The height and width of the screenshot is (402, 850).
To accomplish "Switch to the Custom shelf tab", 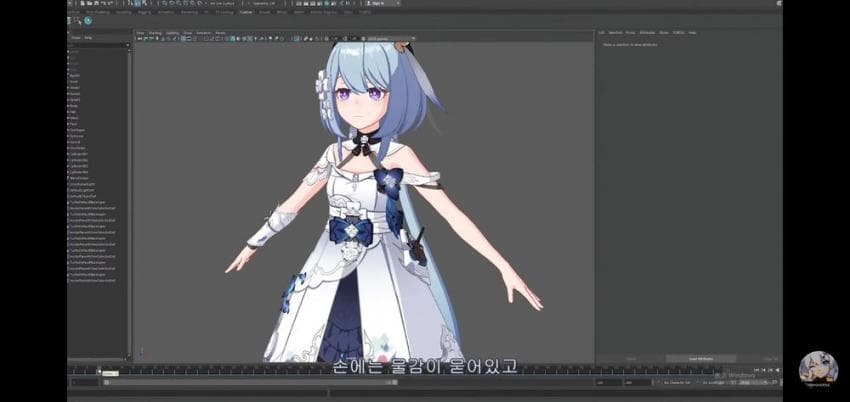I will click(245, 12).
